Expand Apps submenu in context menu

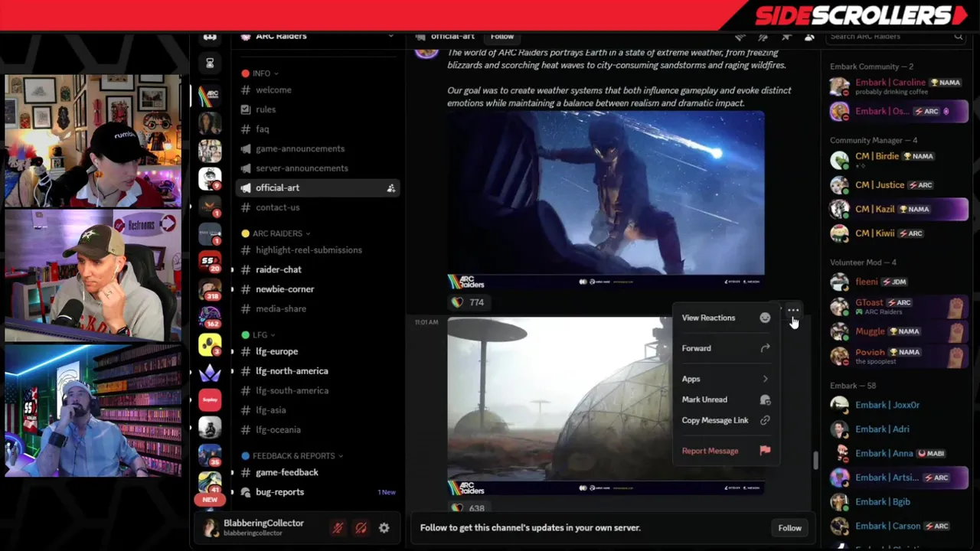pyautogui.click(x=726, y=379)
